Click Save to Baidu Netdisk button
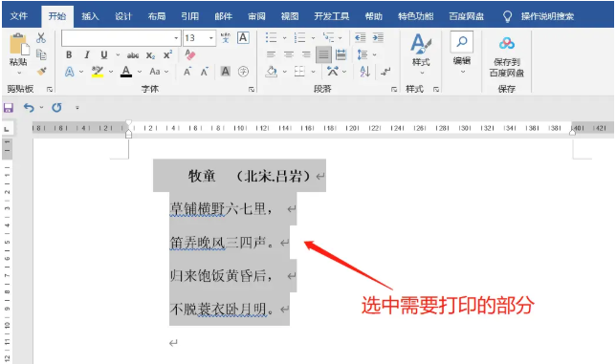This screenshot has height=364, width=616. 507,56
